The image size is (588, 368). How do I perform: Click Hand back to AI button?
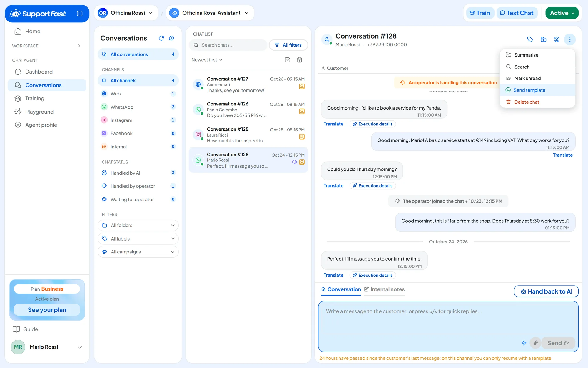(x=546, y=291)
